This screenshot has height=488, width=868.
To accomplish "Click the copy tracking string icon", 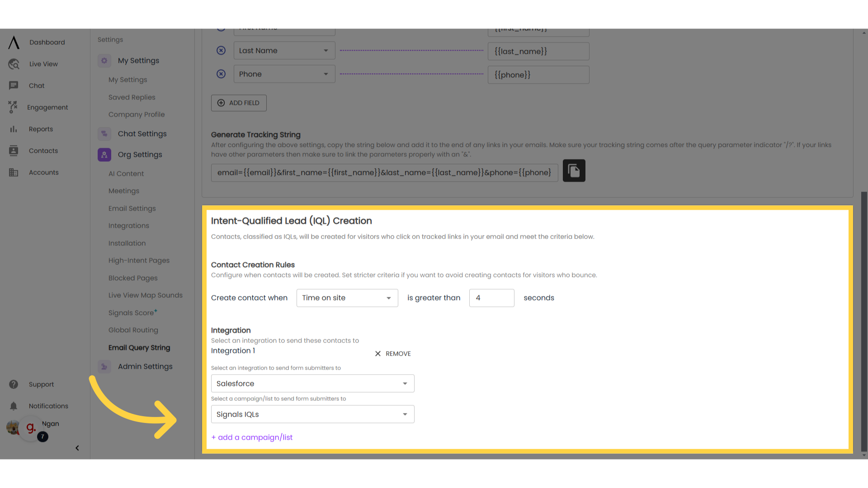I will click(574, 171).
